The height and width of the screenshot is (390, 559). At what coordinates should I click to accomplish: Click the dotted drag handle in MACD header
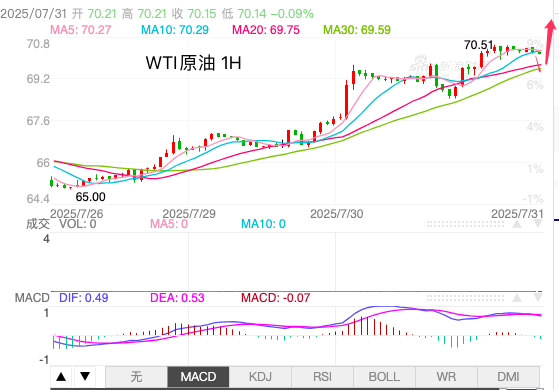(465, 298)
